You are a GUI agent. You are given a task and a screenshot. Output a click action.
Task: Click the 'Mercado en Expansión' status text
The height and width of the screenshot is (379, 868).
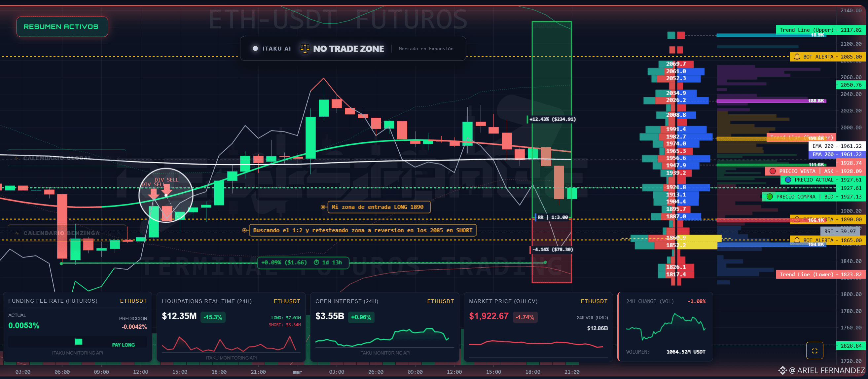pyautogui.click(x=426, y=49)
